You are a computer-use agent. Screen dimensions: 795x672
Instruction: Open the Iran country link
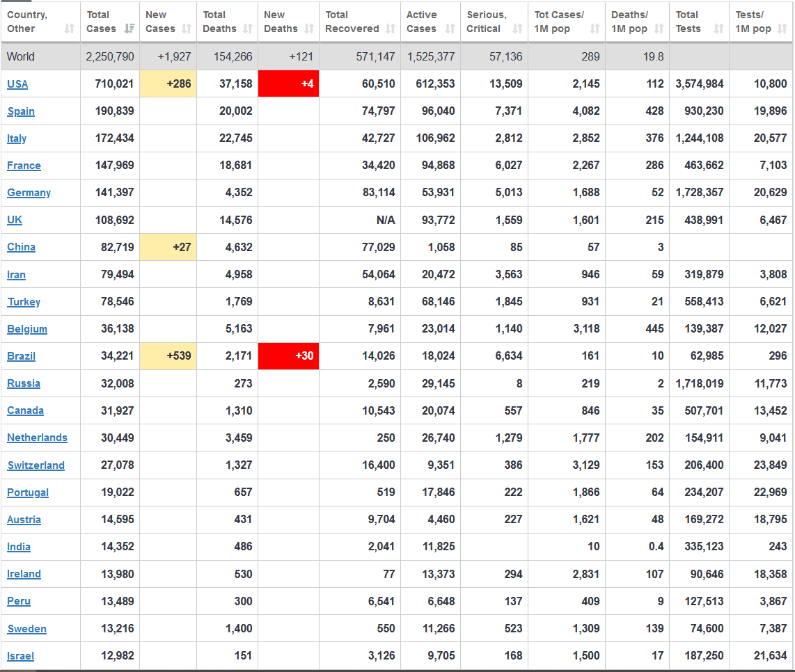point(16,275)
